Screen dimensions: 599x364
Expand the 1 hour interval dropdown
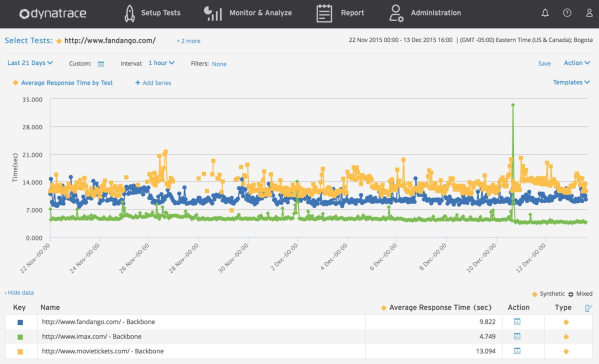pyautogui.click(x=161, y=63)
